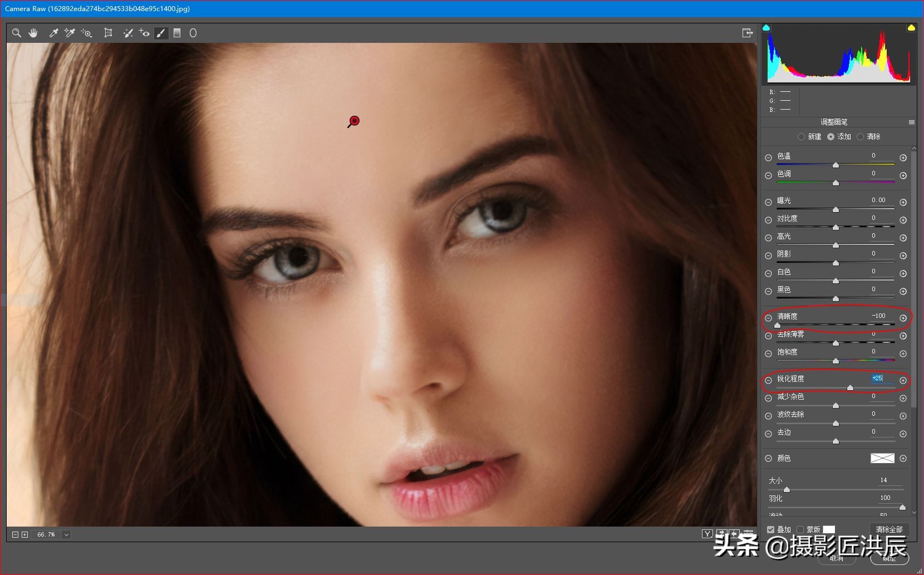This screenshot has width=924, height=575.
Task: Choose the Spot Removal tool
Action: point(128,33)
